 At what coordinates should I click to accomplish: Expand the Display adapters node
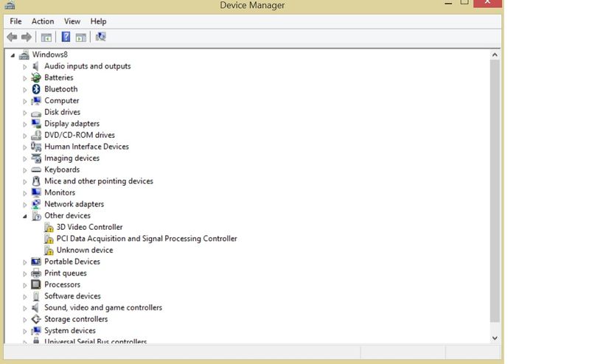coord(24,124)
